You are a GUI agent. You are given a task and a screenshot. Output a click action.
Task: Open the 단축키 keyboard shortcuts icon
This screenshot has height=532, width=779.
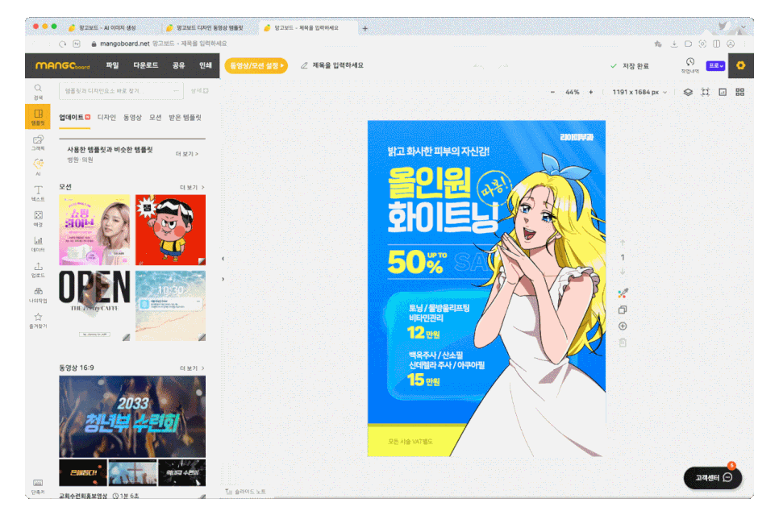pos(38,487)
